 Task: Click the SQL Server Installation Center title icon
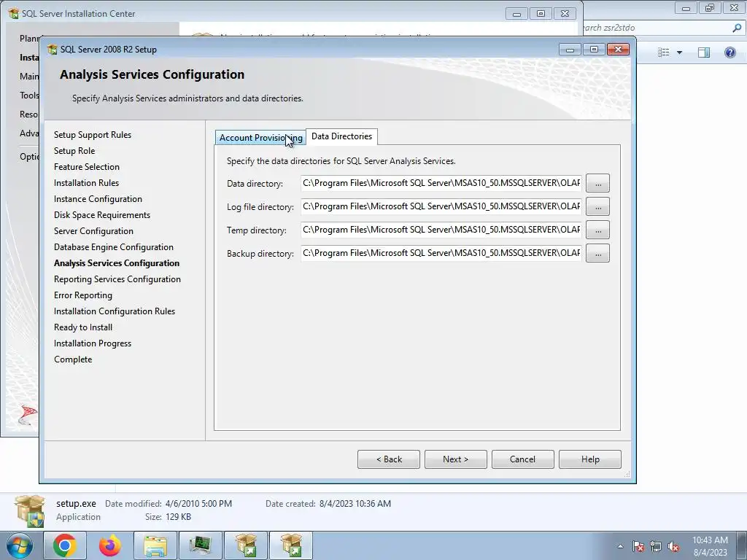point(14,13)
